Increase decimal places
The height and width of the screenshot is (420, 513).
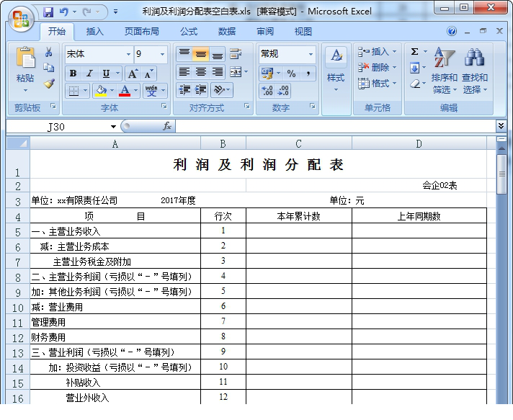pyautogui.click(x=267, y=91)
